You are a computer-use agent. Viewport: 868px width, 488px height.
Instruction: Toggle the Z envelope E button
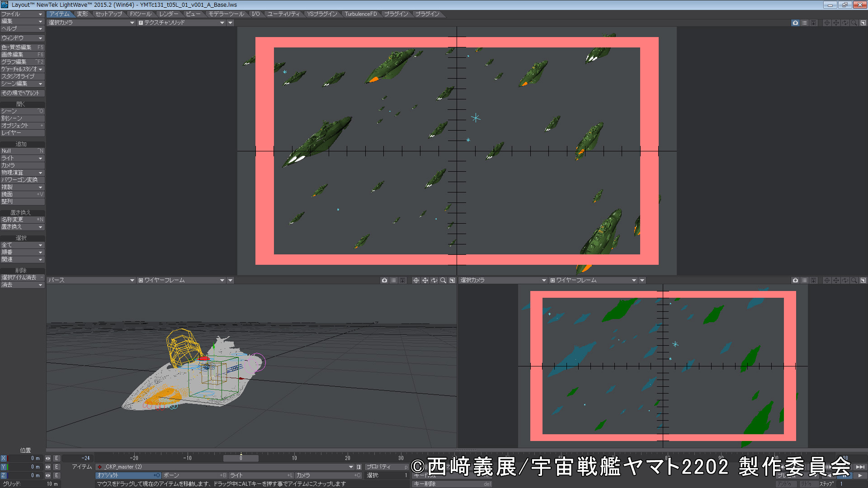tap(57, 475)
